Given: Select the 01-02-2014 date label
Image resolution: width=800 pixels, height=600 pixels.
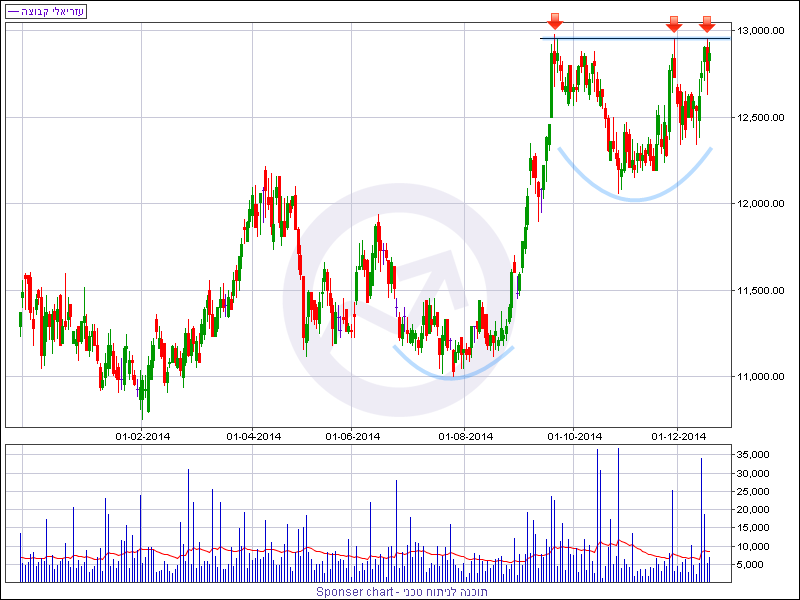Looking at the screenshot, I should click(x=144, y=436).
